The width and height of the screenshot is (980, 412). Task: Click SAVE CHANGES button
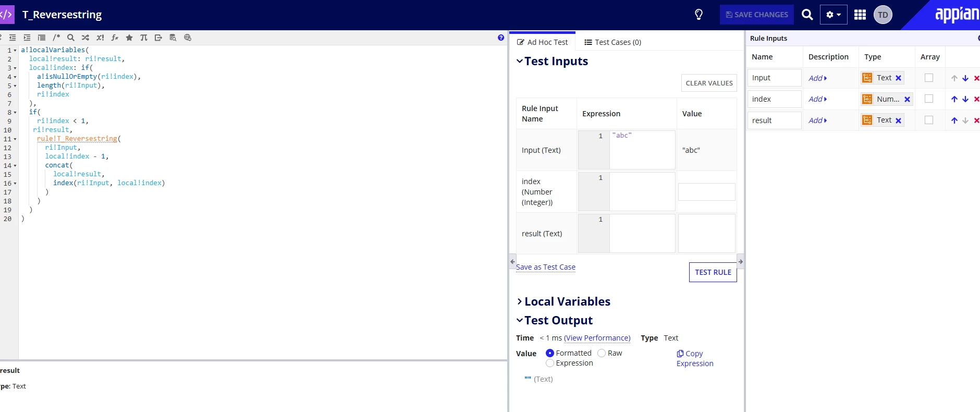coord(757,15)
